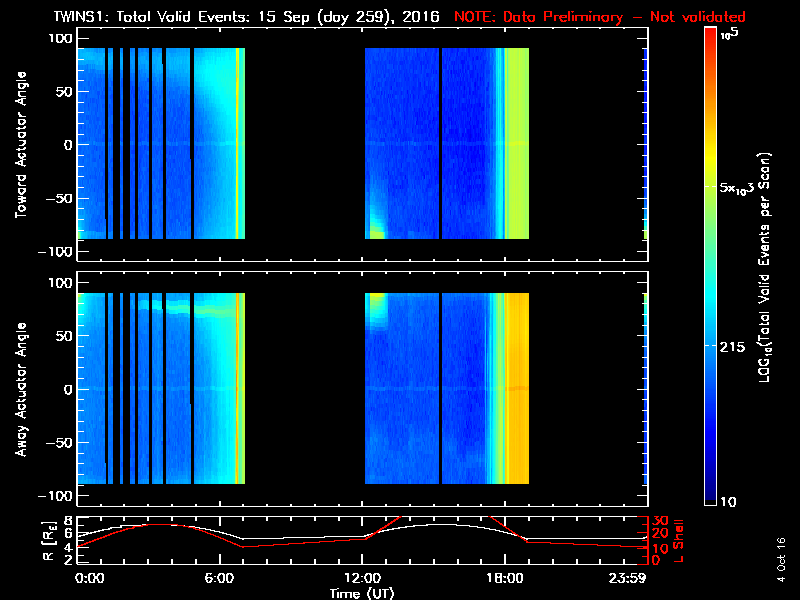Click the yellow-green band in the Toward panel
The width and height of the screenshot is (800, 600).
pos(516,144)
